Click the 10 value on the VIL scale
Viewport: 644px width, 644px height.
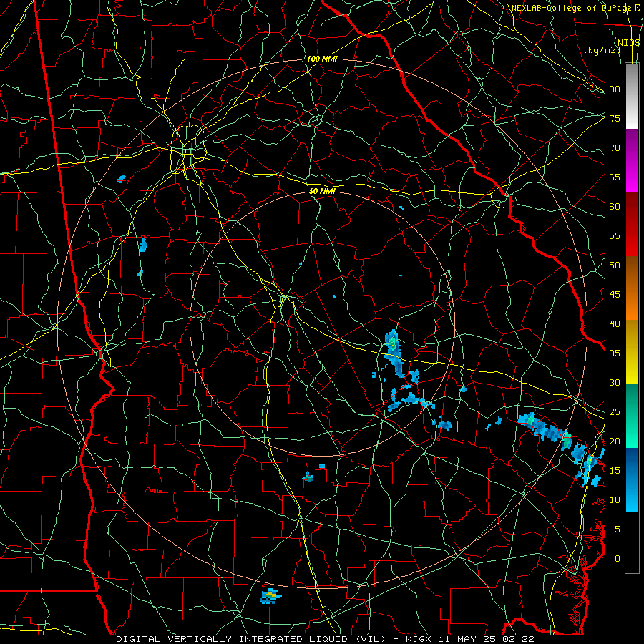point(615,500)
